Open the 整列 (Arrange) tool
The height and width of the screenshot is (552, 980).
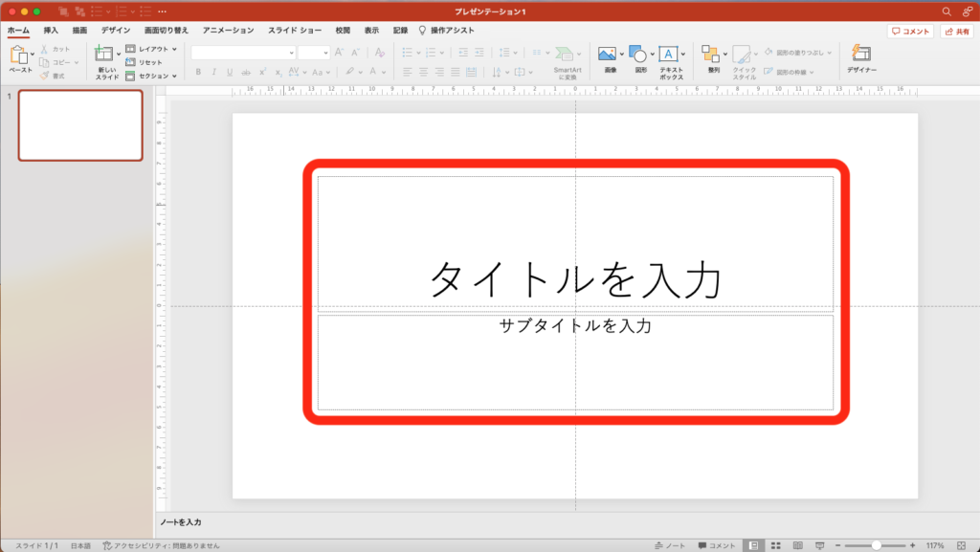[x=710, y=55]
